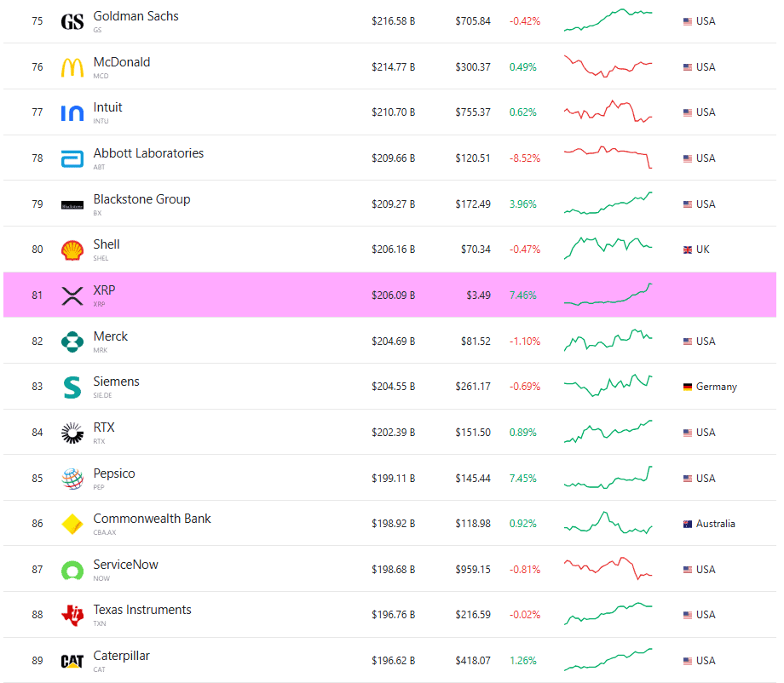The width and height of the screenshot is (784, 683).
Task: Click the Pepsico sparkline chart
Action: [608, 478]
